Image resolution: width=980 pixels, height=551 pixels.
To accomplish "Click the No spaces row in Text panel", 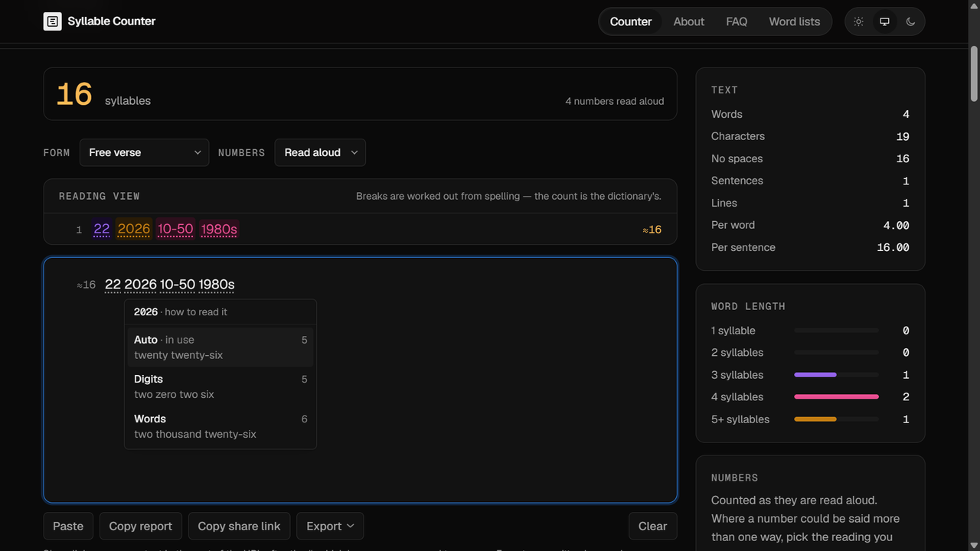I will (x=810, y=158).
